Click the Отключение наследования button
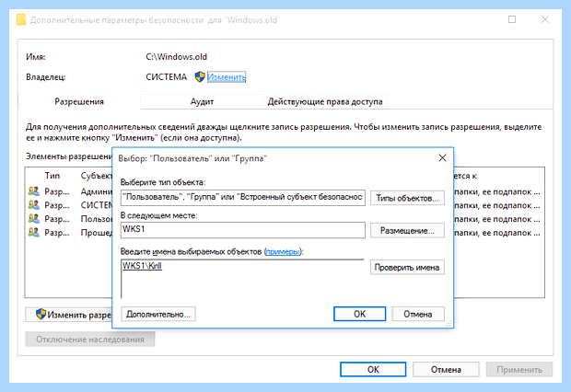This screenshot has width=571, height=392. click(90, 339)
